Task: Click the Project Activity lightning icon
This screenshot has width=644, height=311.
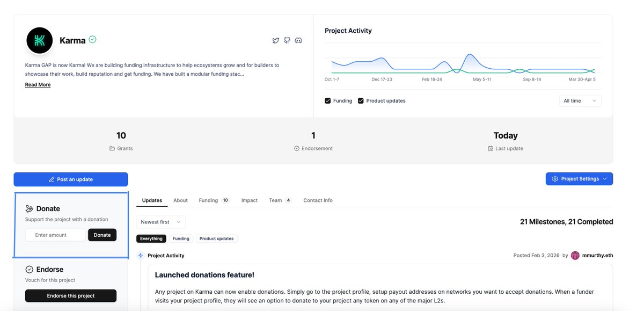Action: (x=141, y=256)
